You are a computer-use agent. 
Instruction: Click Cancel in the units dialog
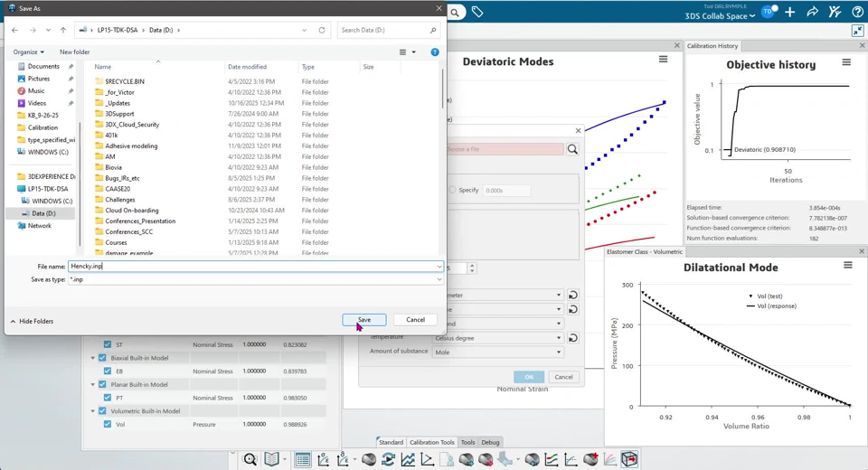tap(563, 377)
